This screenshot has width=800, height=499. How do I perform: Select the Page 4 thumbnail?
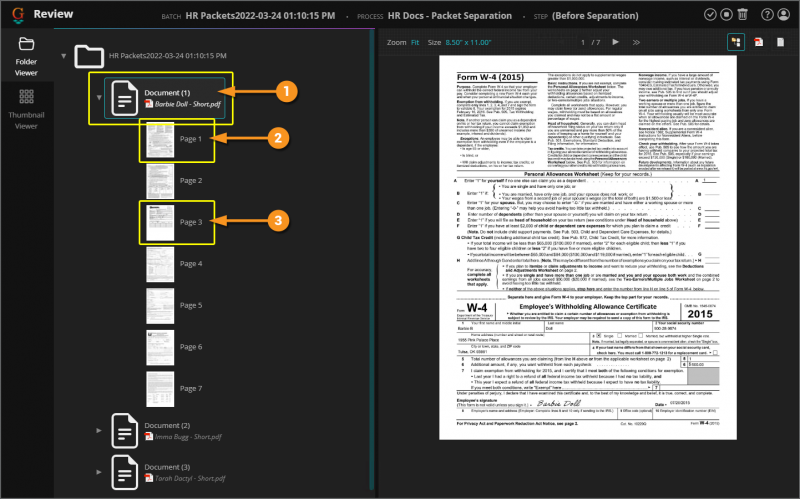point(160,264)
